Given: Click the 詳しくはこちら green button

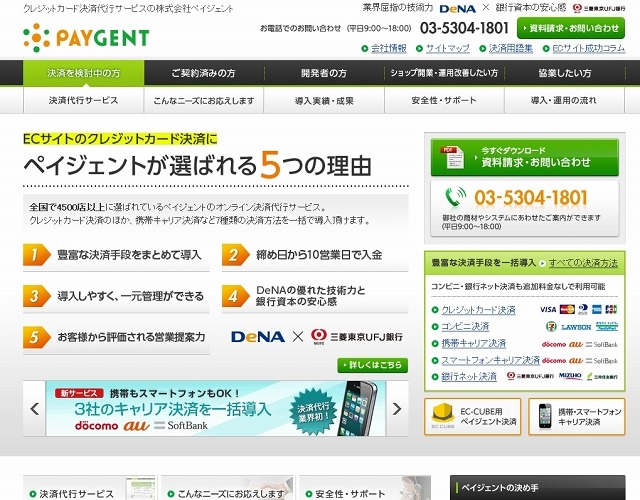Looking at the screenshot, I should point(373,365).
